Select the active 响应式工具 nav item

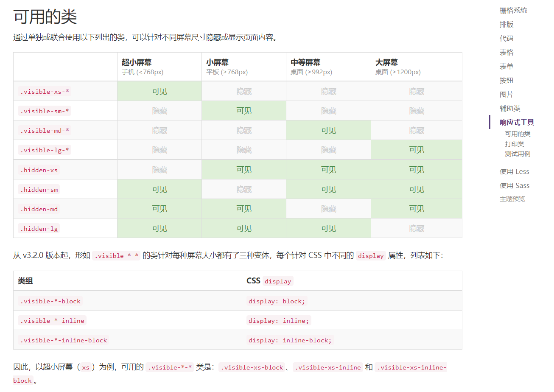coord(517,123)
